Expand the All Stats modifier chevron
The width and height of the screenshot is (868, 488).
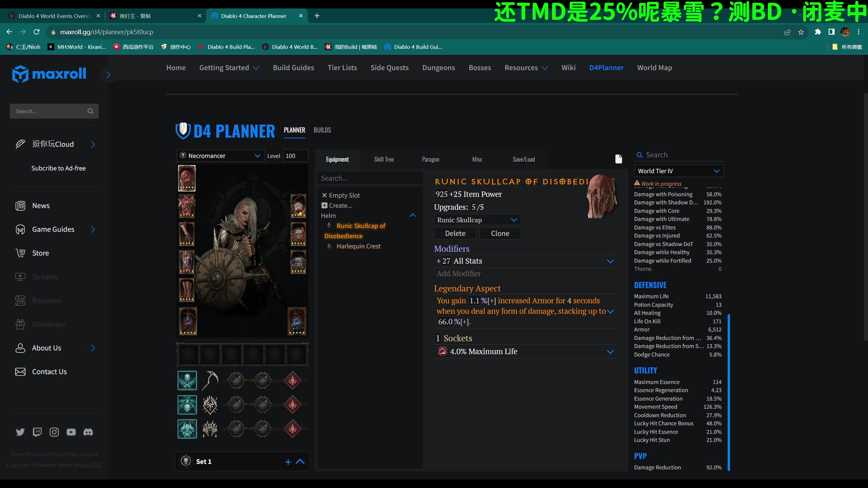pyautogui.click(x=610, y=261)
